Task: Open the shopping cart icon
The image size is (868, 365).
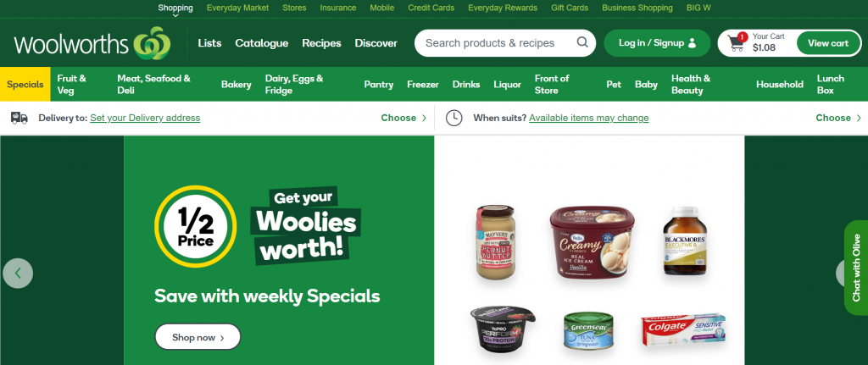Action: click(737, 43)
